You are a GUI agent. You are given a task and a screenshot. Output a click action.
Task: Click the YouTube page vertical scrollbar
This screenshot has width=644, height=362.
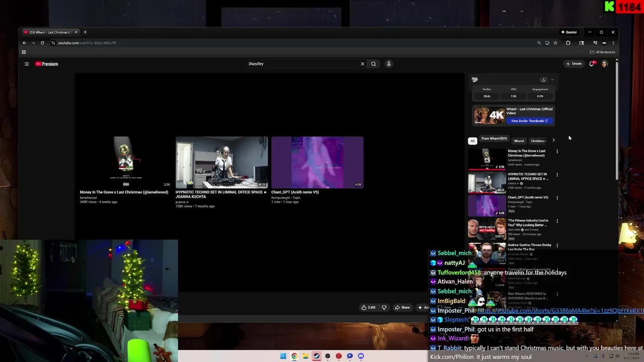pyautogui.click(x=617, y=121)
